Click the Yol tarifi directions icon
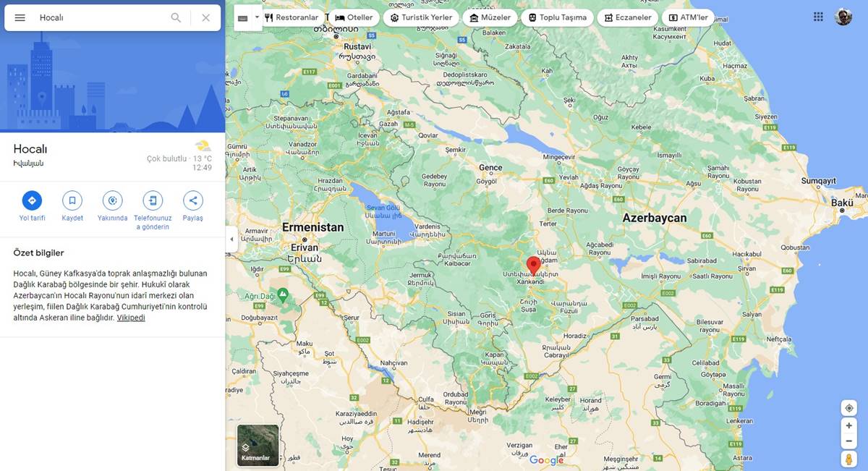This screenshot has height=471, width=868. coord(32,200)
